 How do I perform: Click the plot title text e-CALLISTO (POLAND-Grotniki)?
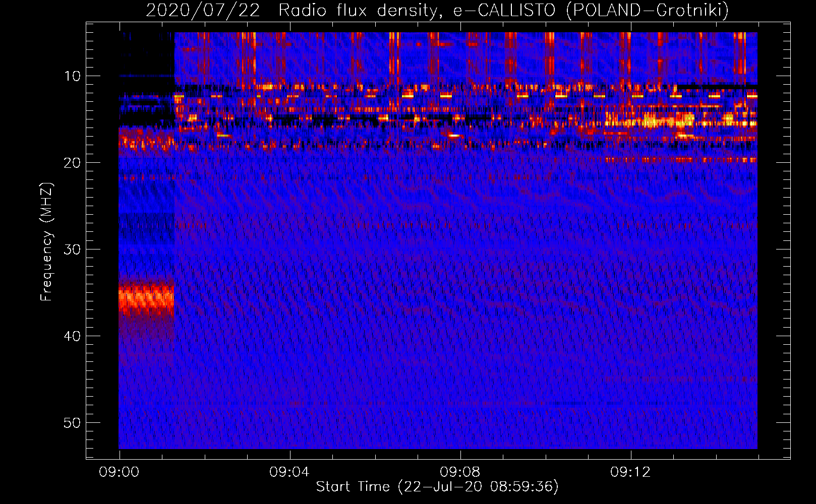pos(591,10)
